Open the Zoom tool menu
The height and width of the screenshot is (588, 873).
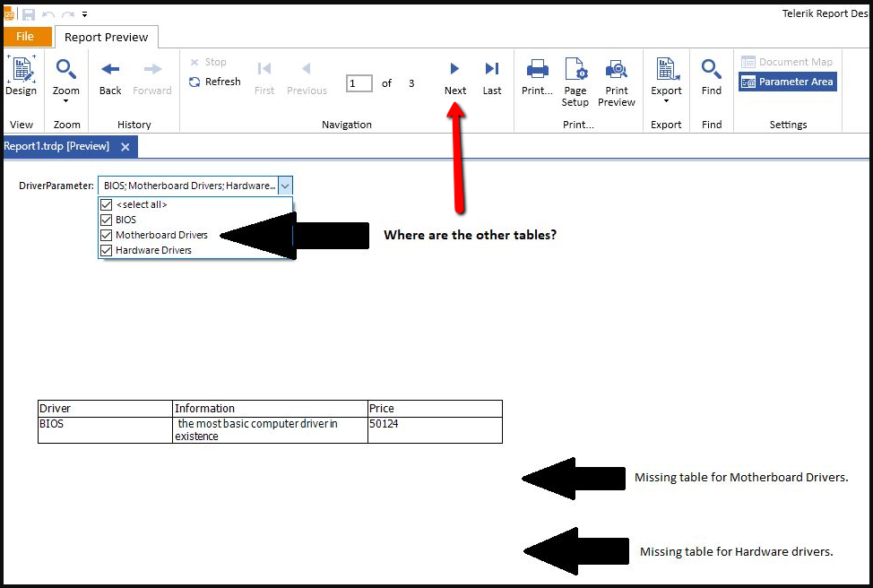pos(65,81)
